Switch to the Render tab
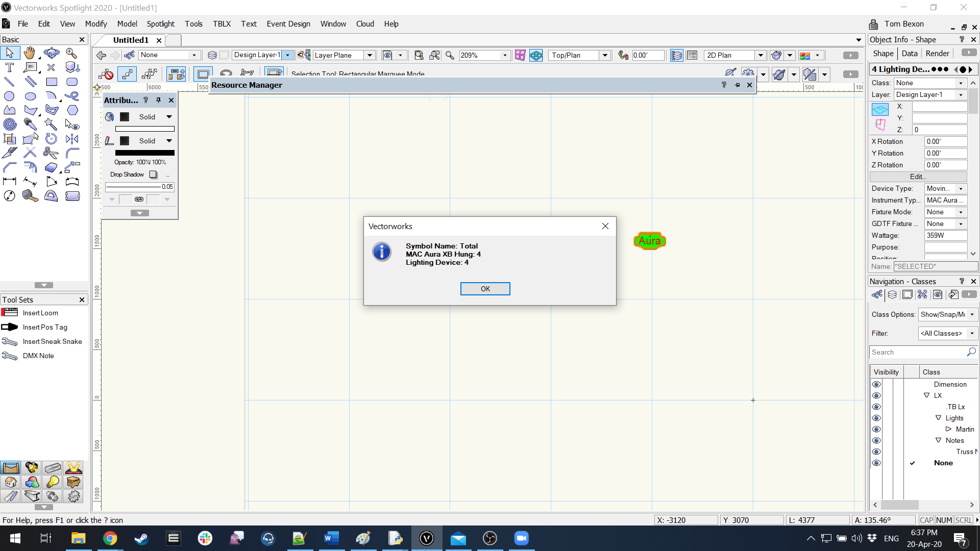This screenshot has height=551, width=980. coord(937,54)
